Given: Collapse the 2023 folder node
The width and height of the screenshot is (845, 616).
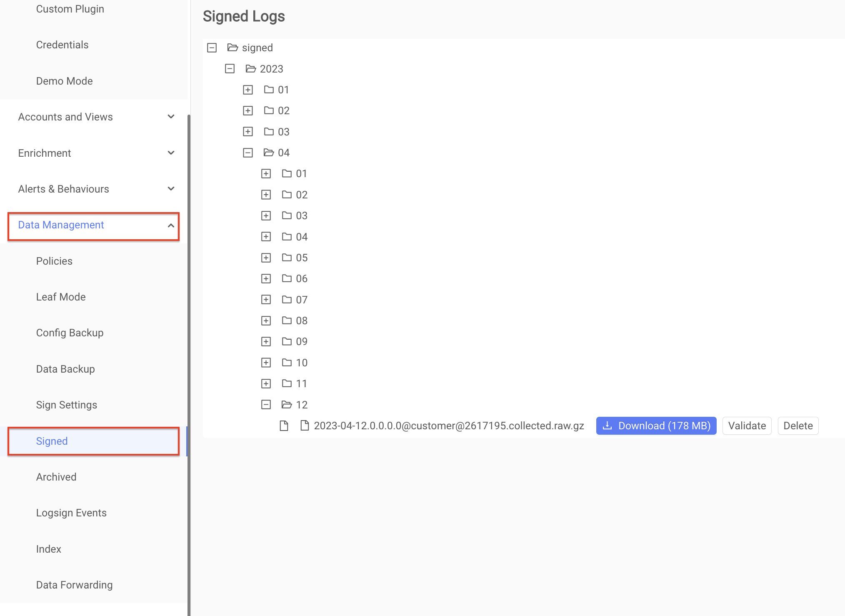Looking at the screenshot, I should (x=230, y=69).
